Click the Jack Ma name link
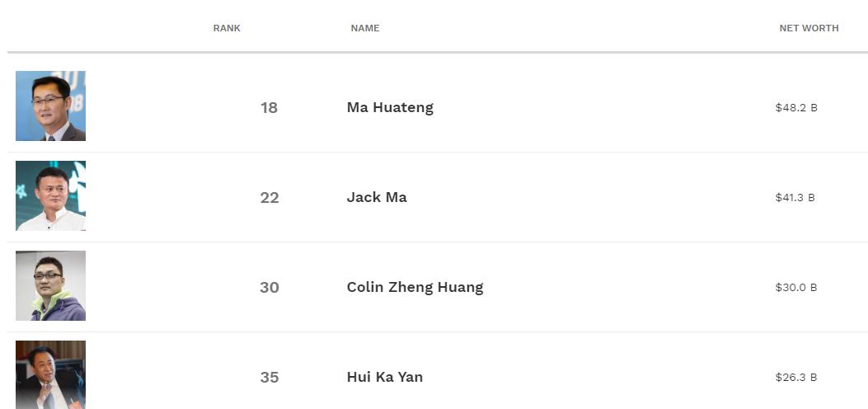This screenshot has height=409, width=868. coord(377,197)
